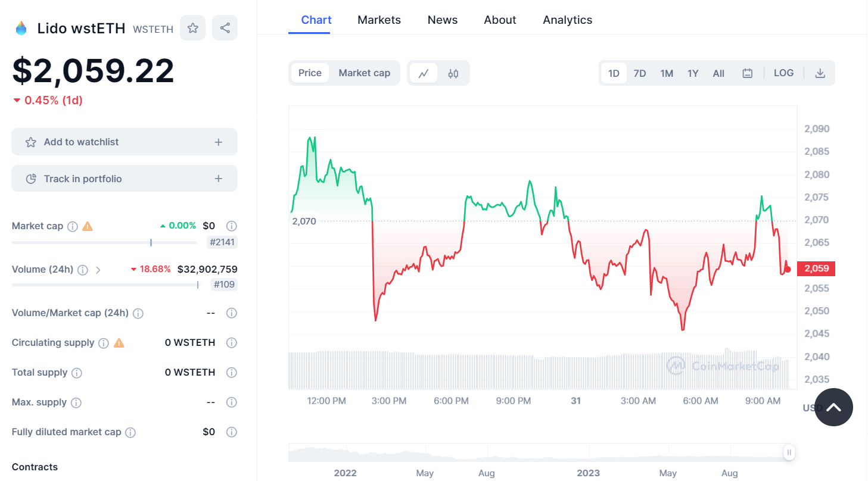Click the #2141 market cap rank badge

coord(222,242)
